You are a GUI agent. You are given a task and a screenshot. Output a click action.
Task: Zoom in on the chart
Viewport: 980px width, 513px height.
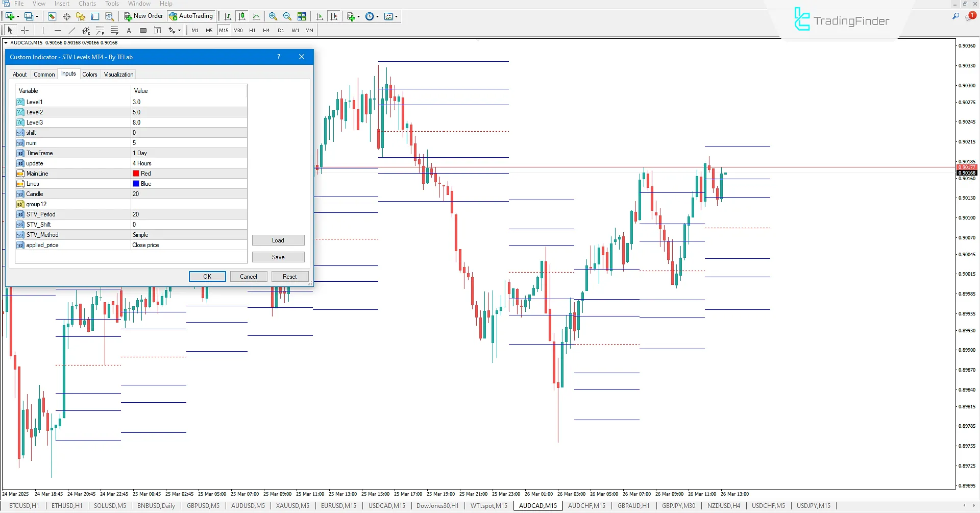click(273, 16)
